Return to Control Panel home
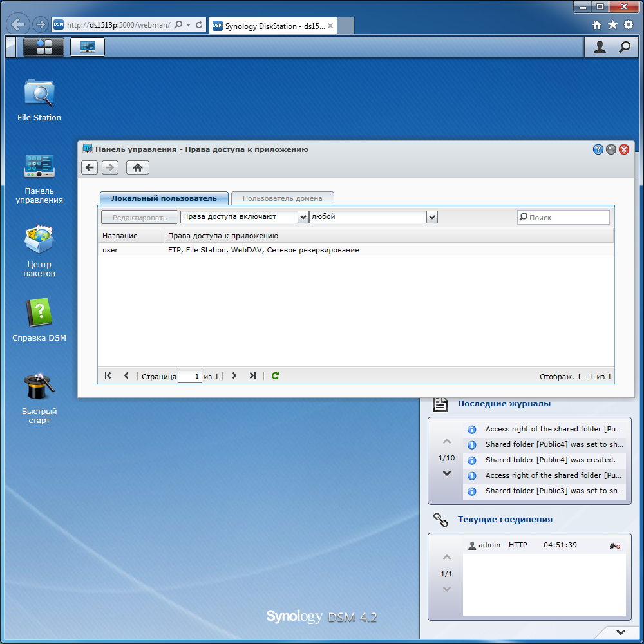The width and height of the screenshot is (644, 644). tap(138, 167)
